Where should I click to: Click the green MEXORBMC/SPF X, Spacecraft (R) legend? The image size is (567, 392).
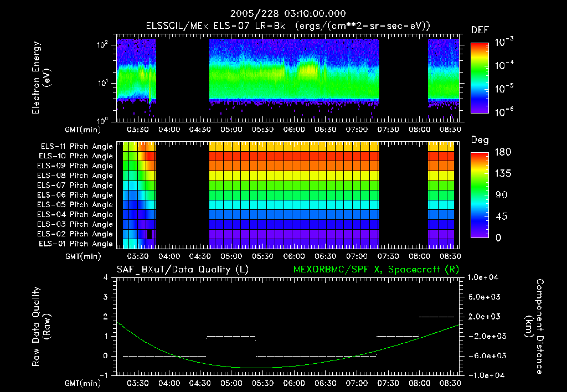[x=376, y=270]
